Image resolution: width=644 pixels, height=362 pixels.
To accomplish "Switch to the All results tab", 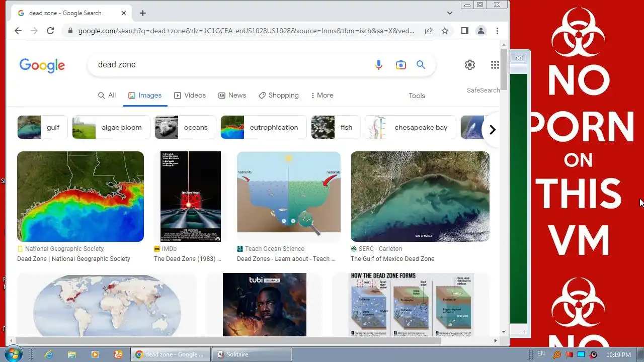I will 107,95.
